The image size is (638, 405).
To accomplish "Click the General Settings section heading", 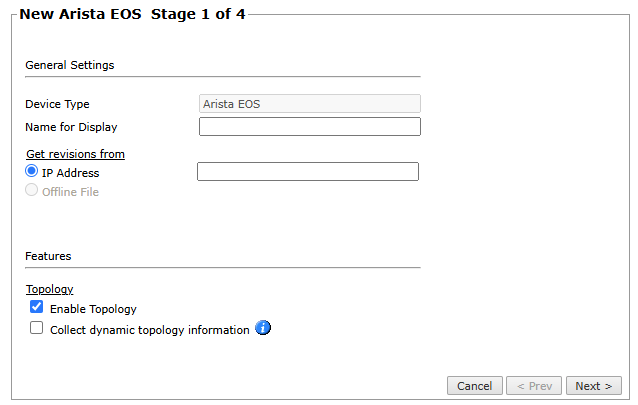I will point(69,65).
